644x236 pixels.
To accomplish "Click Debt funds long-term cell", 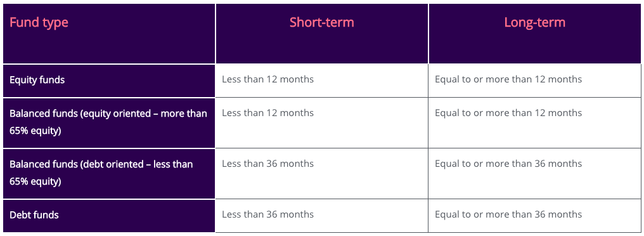I will [x=535, y=216].
